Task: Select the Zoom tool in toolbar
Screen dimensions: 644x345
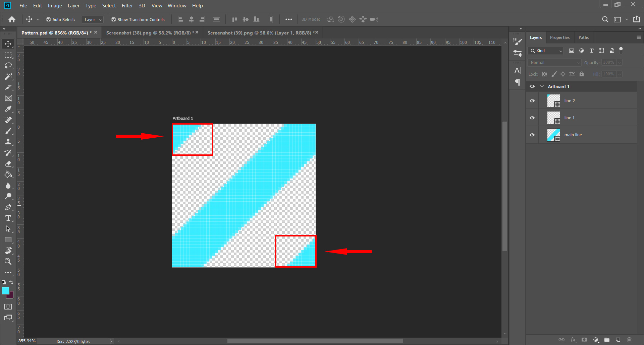Action: tap(8, 262)
